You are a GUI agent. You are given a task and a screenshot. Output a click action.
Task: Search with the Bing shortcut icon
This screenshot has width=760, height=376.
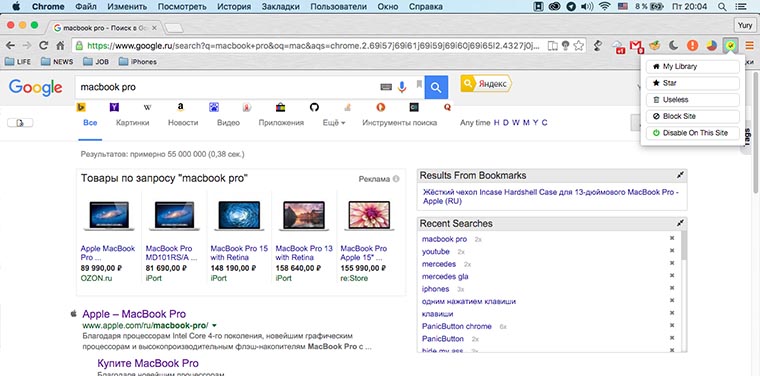[x=81, y=108]
